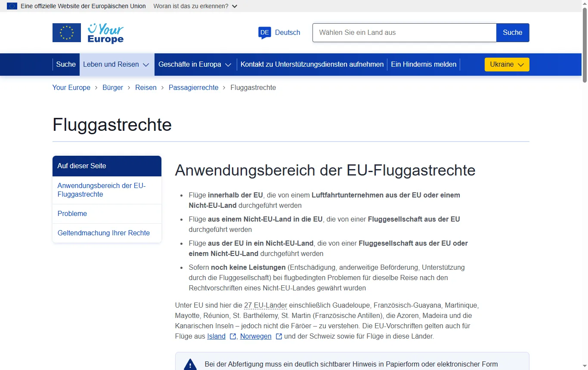Click external link icon next to Island
Viewport: 588px width, 370px height.
pyautogui.click(x=233, y=336)
